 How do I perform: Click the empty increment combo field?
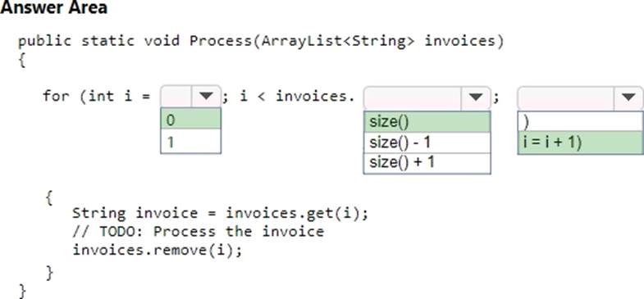566,97
